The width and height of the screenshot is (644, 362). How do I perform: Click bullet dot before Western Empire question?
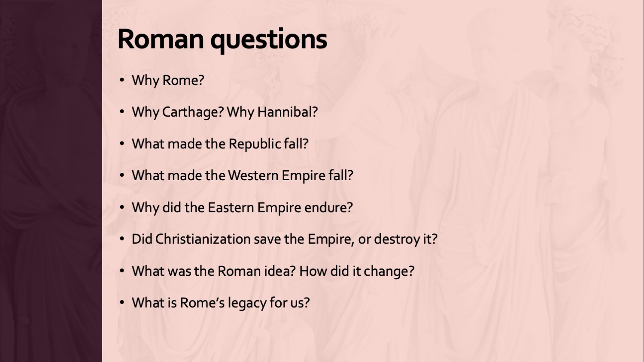(122, 175)
